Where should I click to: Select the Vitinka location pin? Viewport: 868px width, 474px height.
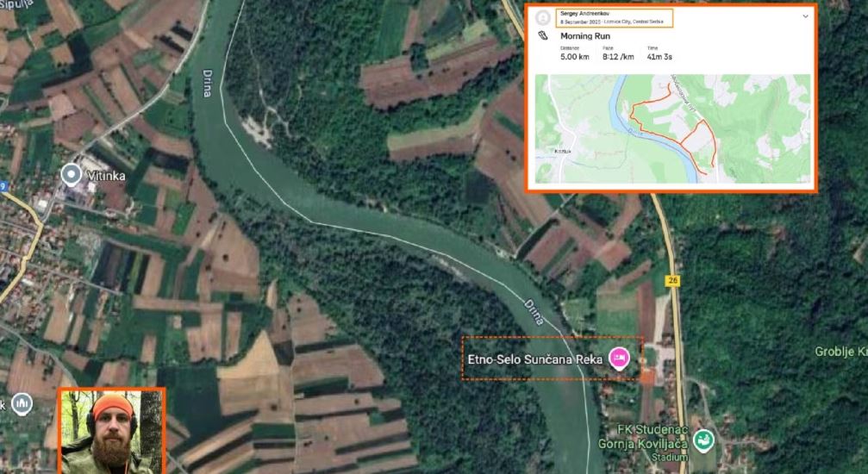point(72,174)
